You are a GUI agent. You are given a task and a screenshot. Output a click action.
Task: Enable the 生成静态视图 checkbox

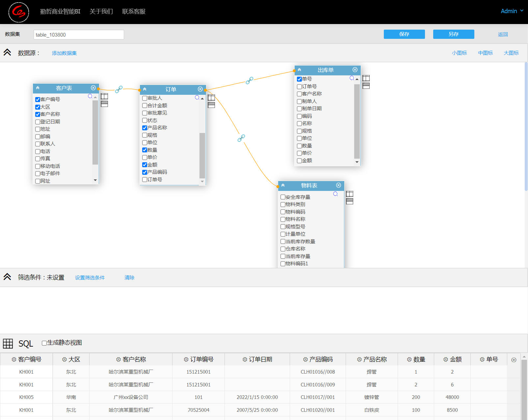(x=44, y=343)
